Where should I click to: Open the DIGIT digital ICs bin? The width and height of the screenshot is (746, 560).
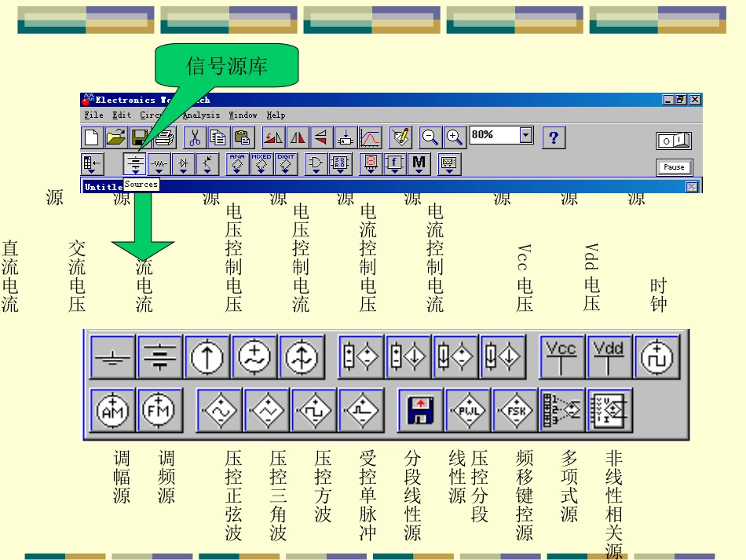286,163
